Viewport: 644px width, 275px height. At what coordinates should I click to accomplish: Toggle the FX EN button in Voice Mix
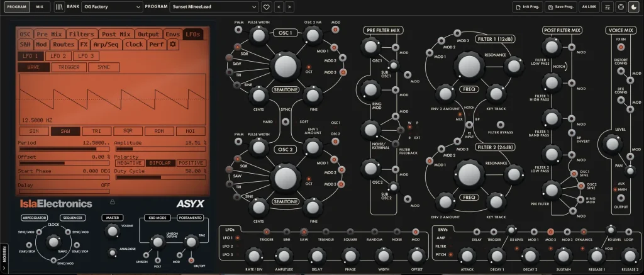[x=621, y=48]
